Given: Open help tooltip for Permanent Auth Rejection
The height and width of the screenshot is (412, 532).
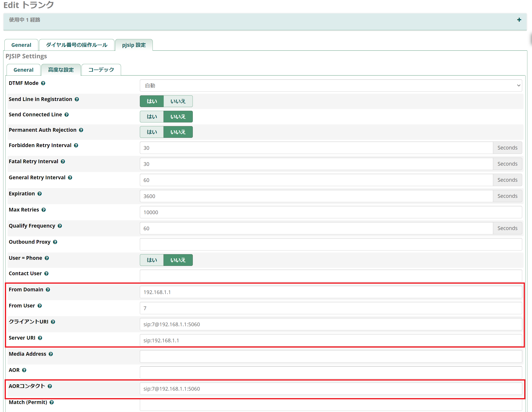Looking at the screenshot, I should point(81,130).
